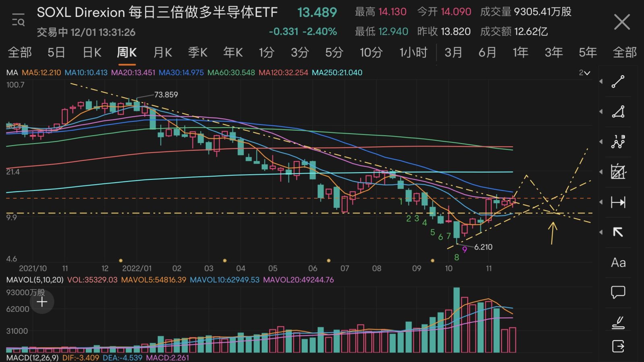The image size is (644, 362).
Task: Open the '2' indicator count dropdown
Action: click(x=584, y=73)
